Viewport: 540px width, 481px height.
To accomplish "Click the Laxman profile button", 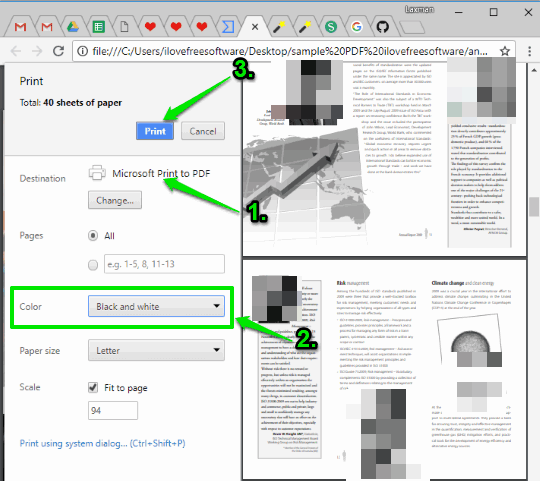I will 419,9.
